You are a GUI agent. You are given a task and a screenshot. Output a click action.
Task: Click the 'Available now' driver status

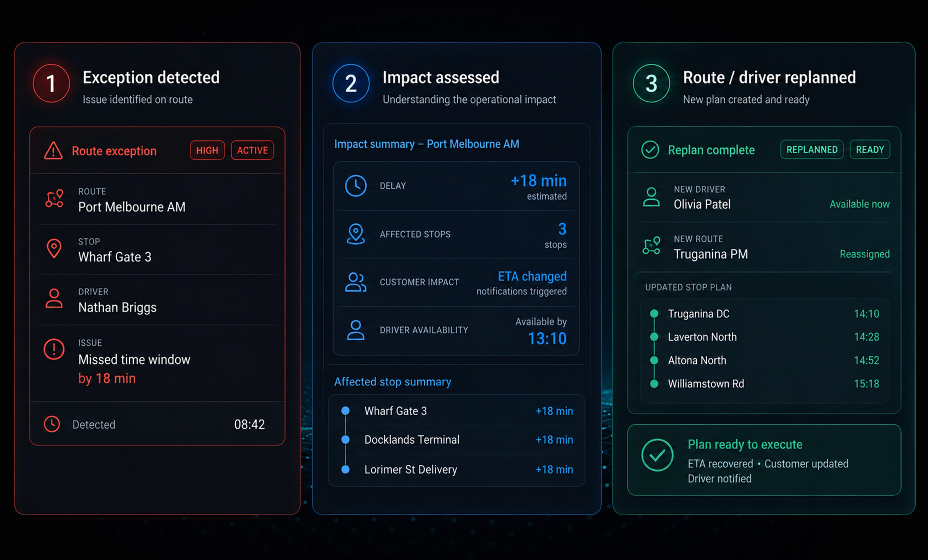pos(859,204)
